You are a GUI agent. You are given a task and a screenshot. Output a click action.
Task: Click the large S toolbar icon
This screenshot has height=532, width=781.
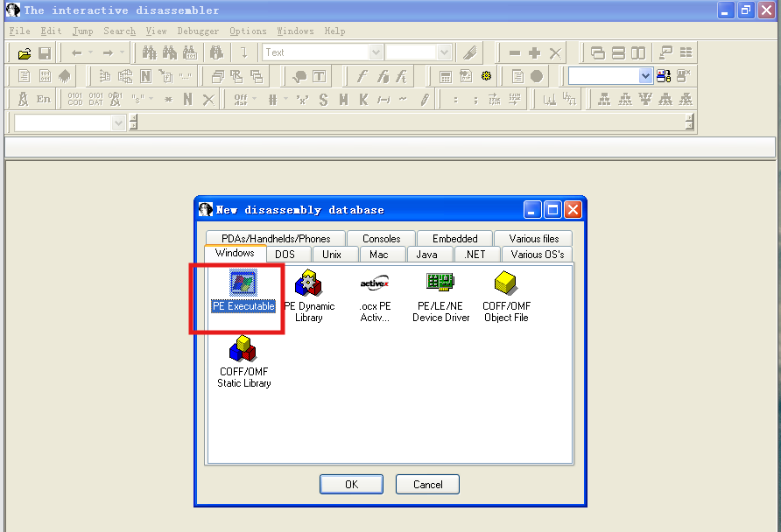pos(324,100)
